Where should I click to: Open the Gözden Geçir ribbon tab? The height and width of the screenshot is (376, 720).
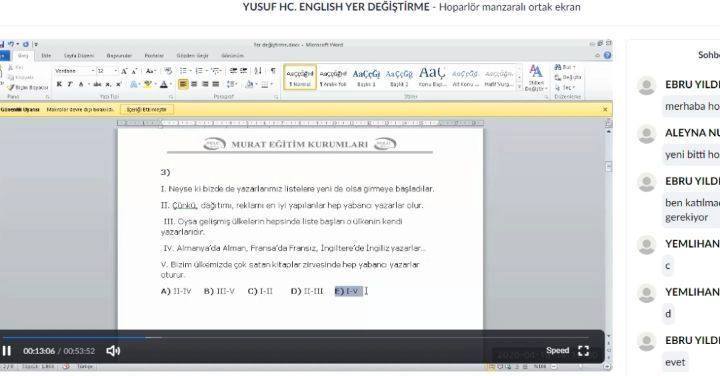(192, 56)
